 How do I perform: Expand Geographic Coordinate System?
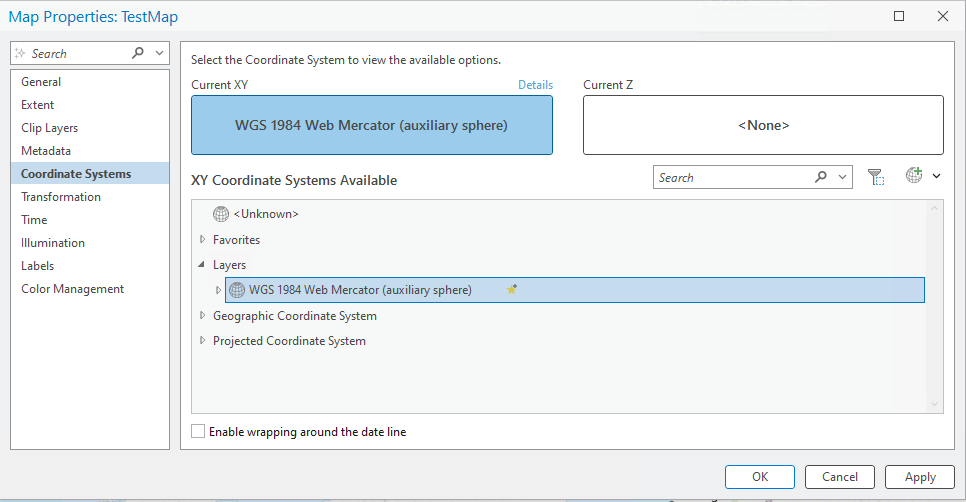pyautogui.click(x=203, y=316)
